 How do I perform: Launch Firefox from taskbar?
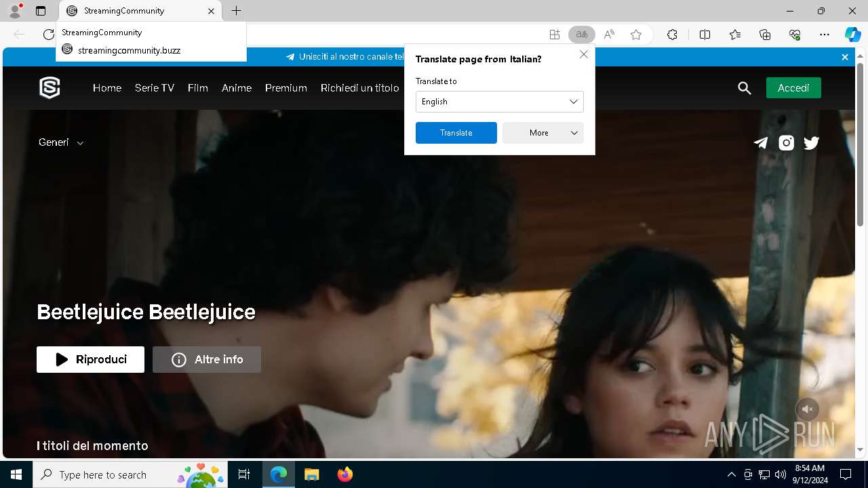click(344, 474)
